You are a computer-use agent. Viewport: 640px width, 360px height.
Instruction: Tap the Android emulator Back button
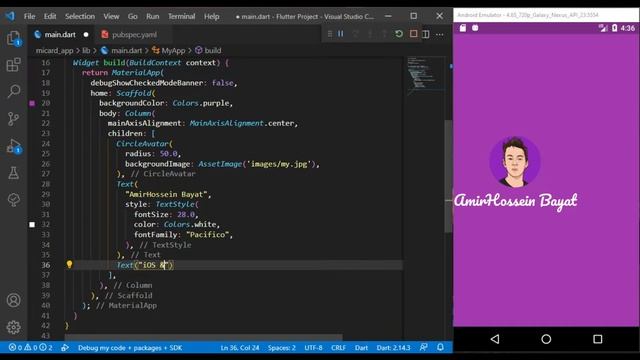click(x=495, y=339)
